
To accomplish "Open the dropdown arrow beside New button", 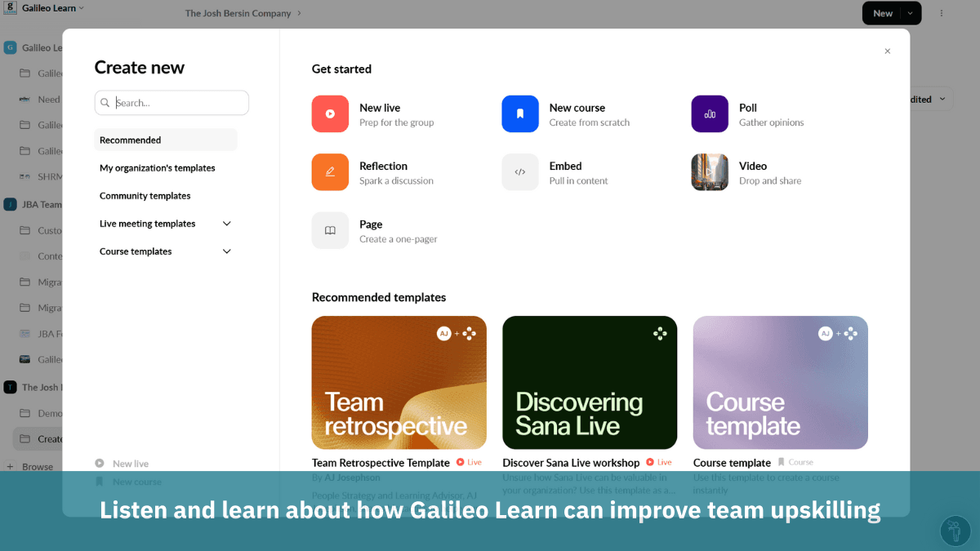I will 911,13.
